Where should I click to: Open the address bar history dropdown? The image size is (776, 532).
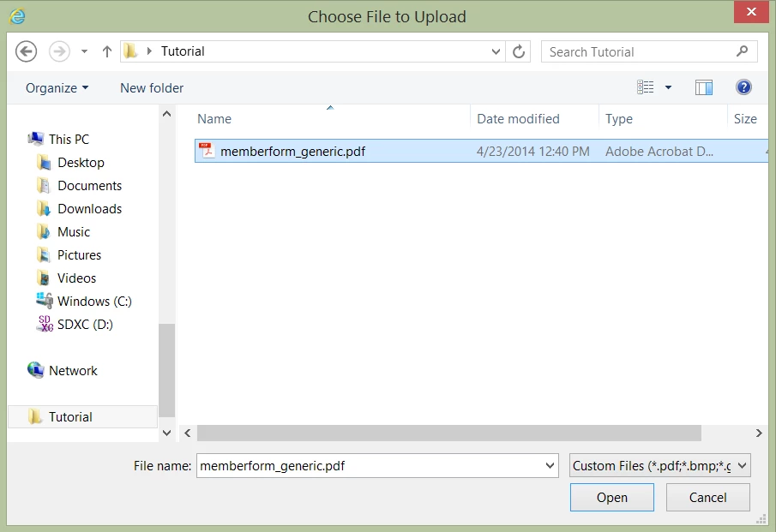pos(496,51)
